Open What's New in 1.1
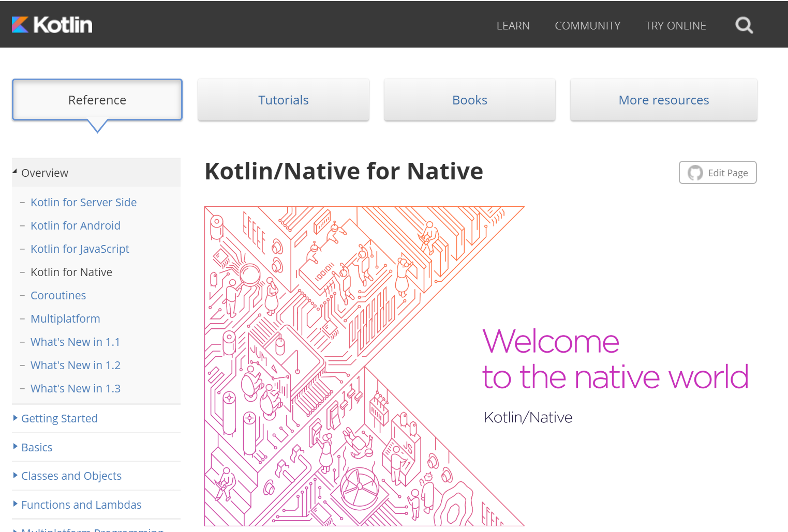 pos(76,342)
